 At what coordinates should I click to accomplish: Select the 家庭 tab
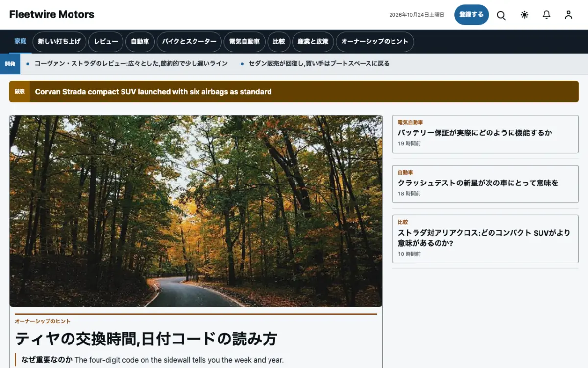click(x=20, y=42)
